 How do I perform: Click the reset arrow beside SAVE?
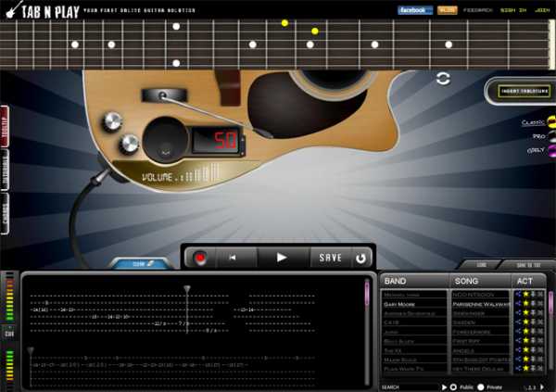[360, 258]
